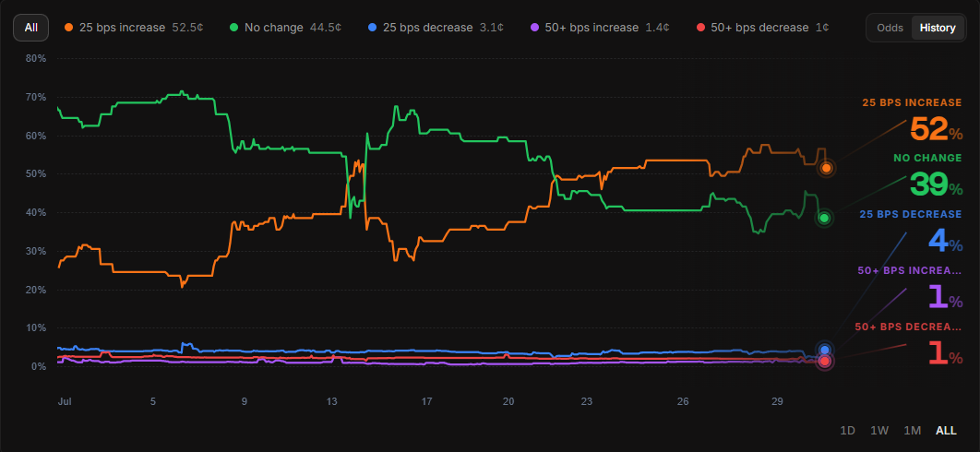Click the red endpoint marker on chart
The width and height of the screenshot is (980, 452).
point(824,362)
